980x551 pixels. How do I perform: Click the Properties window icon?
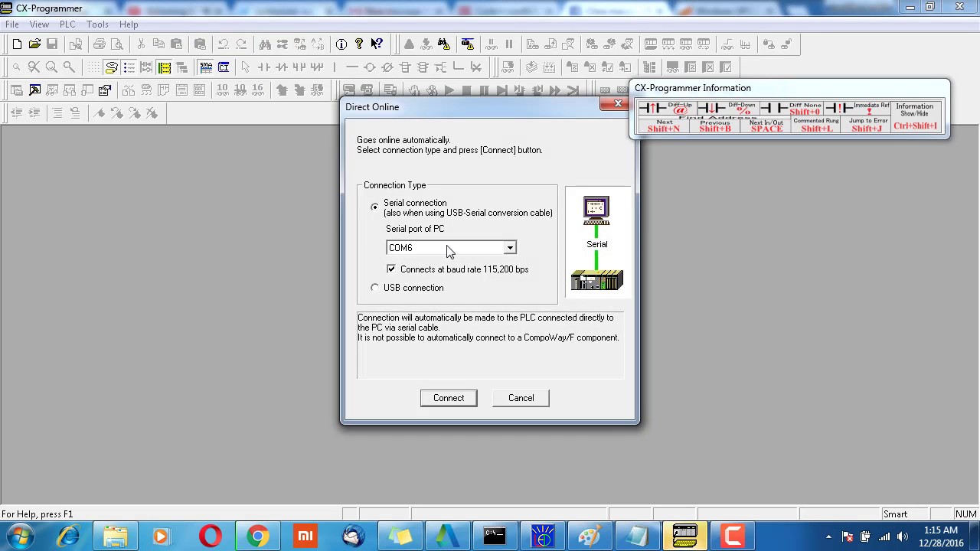(105, 90)
